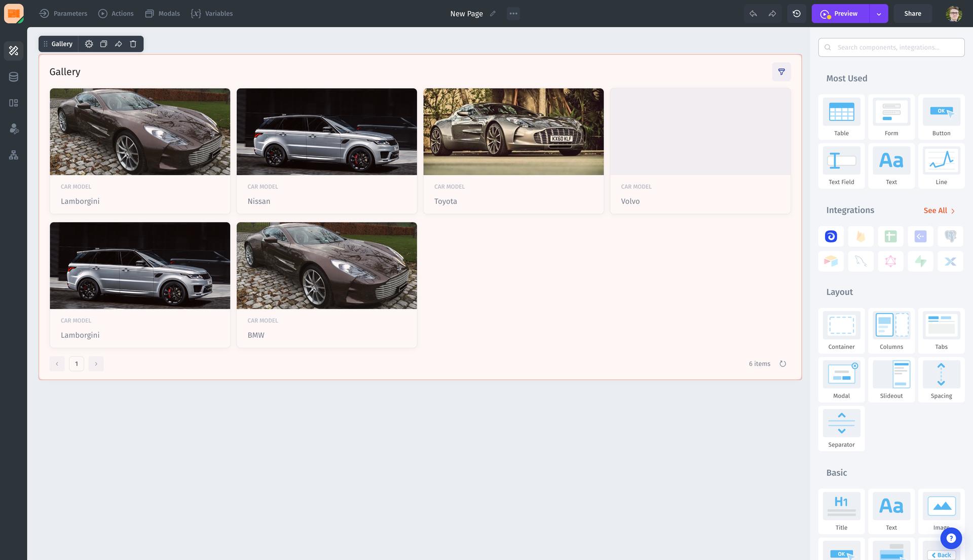
Task: Duplicate the Gallery component
Action: [x=103, y=44]
